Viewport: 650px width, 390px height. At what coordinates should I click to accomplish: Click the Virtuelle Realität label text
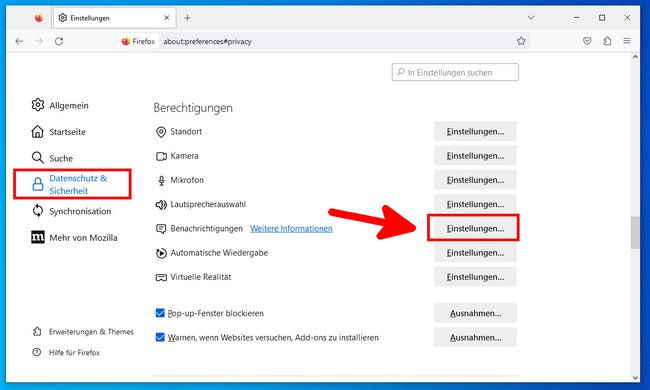tap(201, 277)
